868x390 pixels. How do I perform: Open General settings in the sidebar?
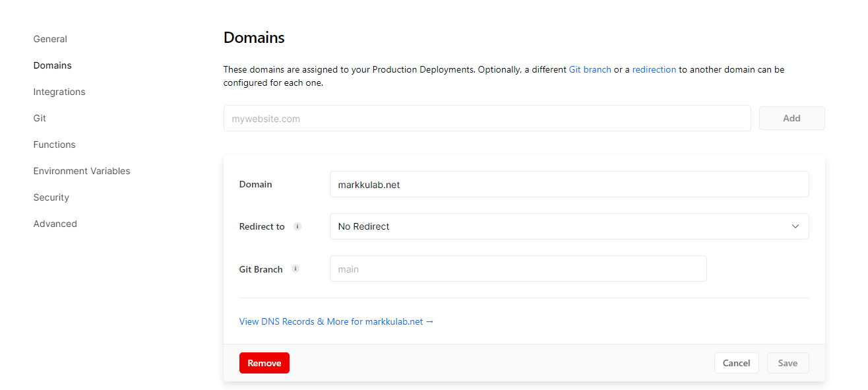50,39
